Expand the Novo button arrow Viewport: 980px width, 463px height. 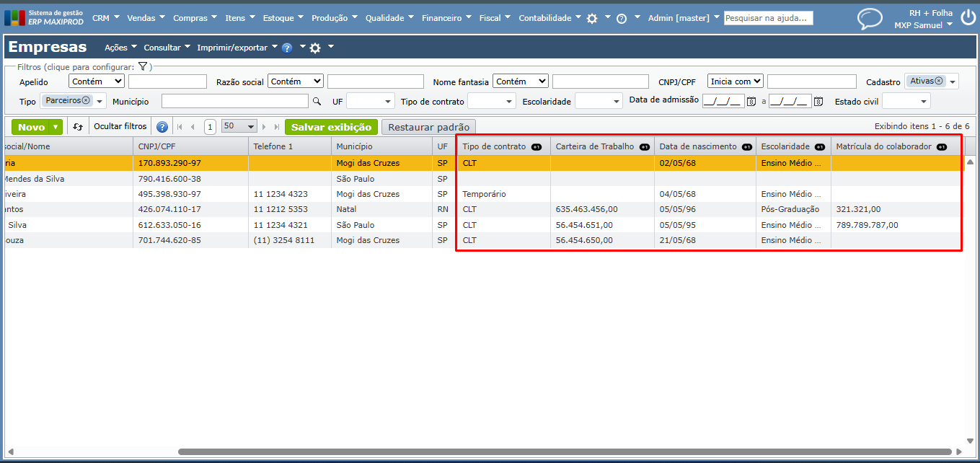coord(56,127)
